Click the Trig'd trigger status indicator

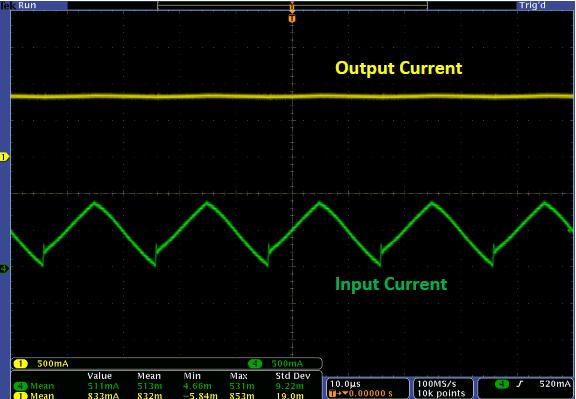coord(533,6)
